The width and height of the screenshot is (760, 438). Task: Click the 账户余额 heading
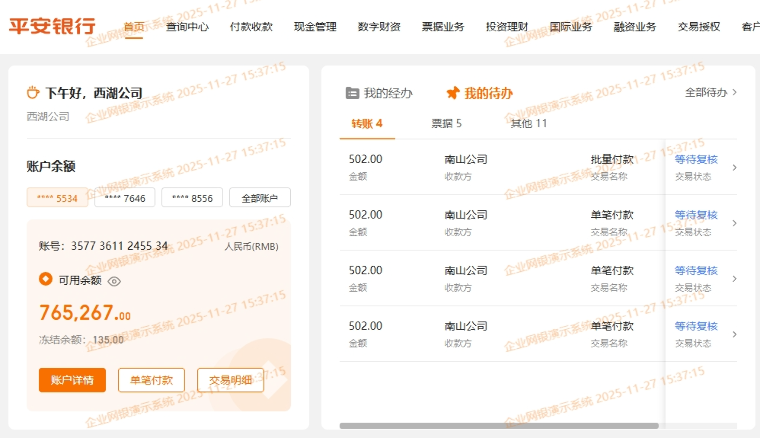(51, 167)
